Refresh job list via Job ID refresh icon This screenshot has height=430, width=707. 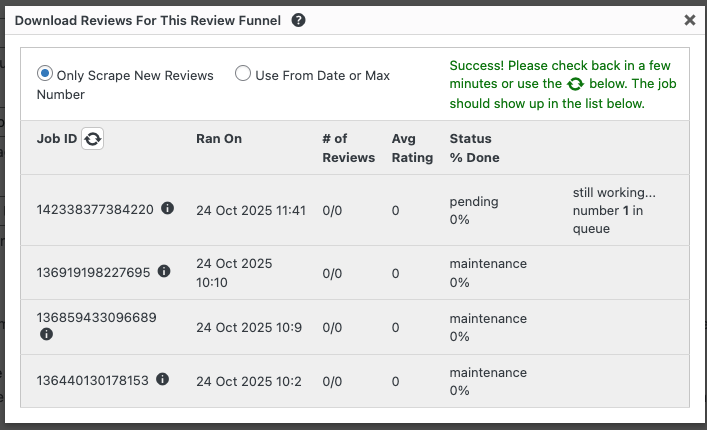(x=92, y=140)
